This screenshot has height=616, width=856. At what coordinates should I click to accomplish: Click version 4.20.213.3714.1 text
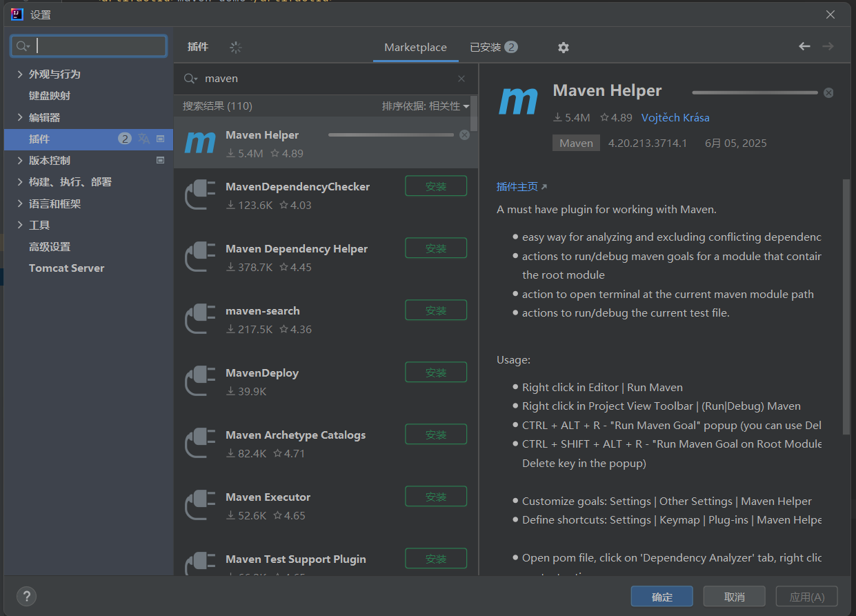pos(647,143)
